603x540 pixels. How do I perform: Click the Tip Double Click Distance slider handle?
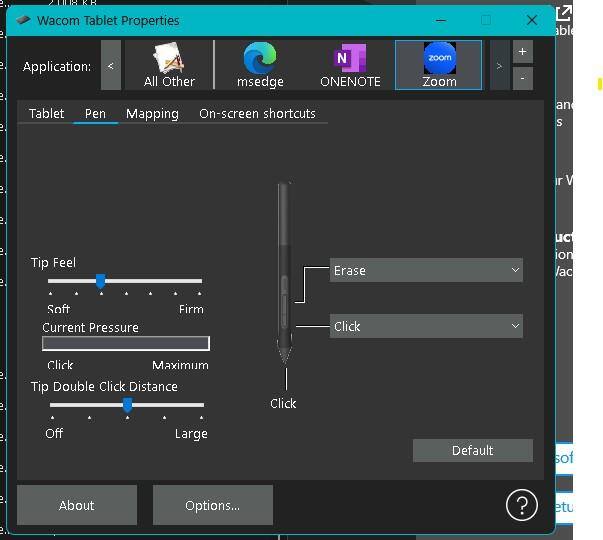(127, 404)
